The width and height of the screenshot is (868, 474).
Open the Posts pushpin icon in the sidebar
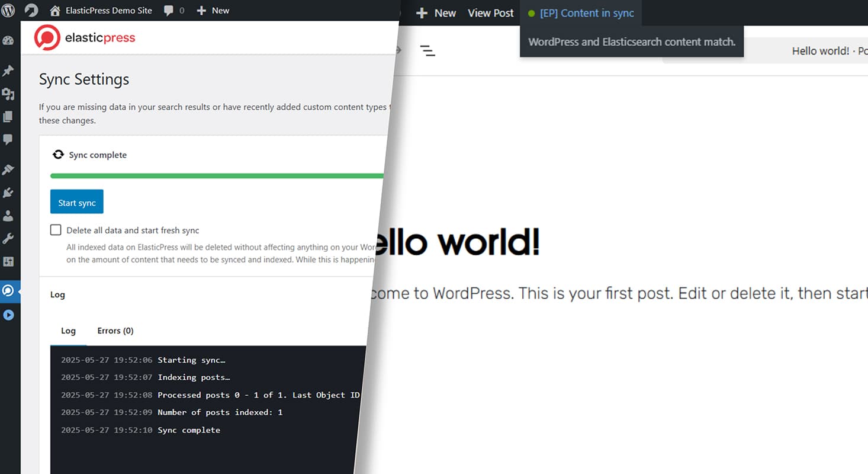click(8, 71)
